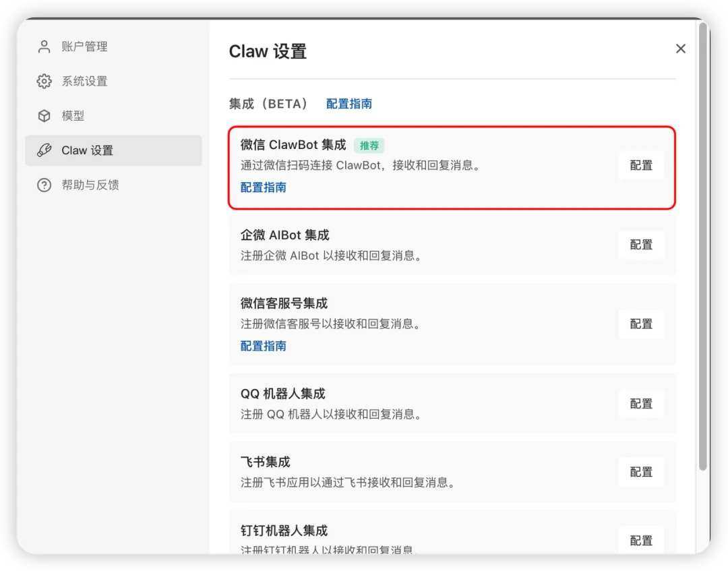Click the 飞书集成 title
Viewport: 728px width, 571px height.
click(265, 462)
